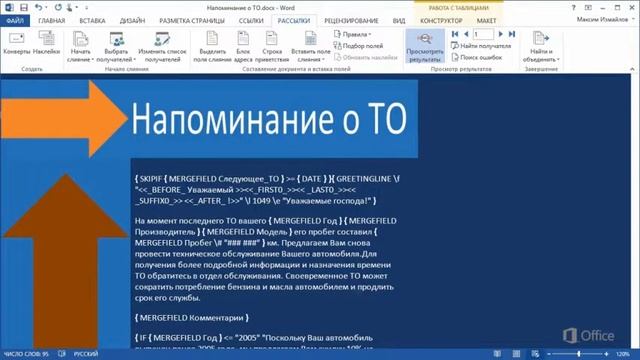Click the greyed-out Обновить наклейки button

(x=366, y=57)
